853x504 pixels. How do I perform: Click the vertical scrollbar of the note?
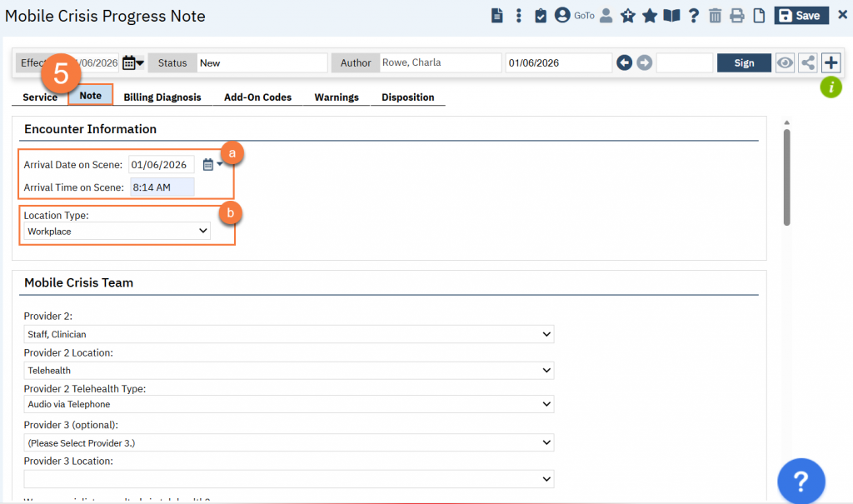coord(786,175)
